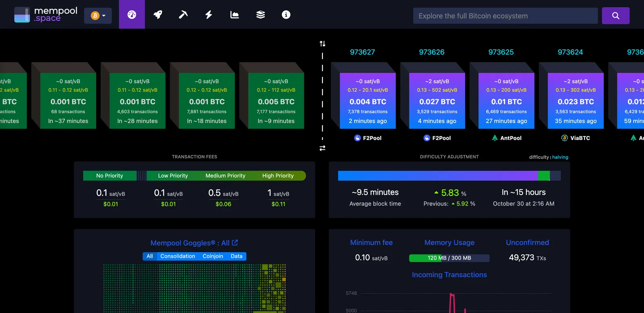Open mined block with 3,563 transactions
644x313 pixels.
point(576,101)
